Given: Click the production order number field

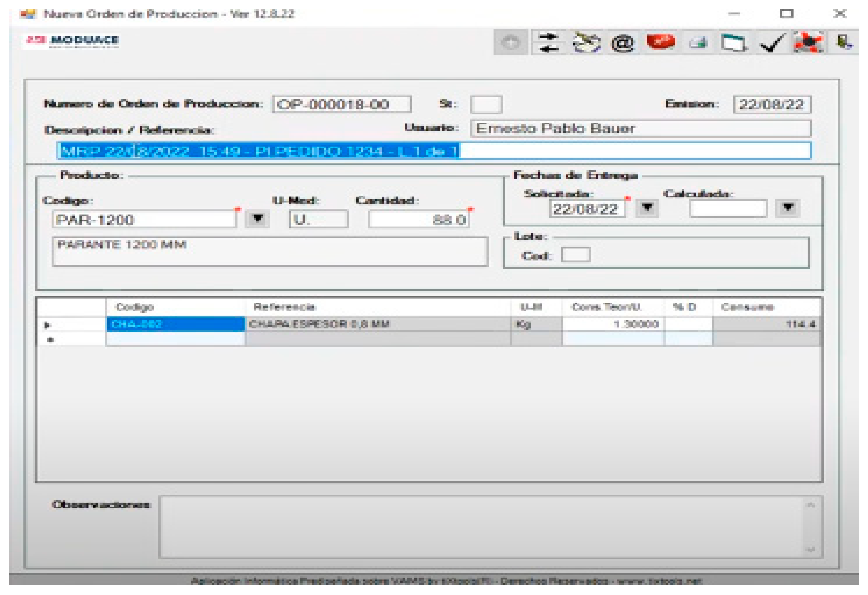Looking at the screenshot, I should (342, 104).
